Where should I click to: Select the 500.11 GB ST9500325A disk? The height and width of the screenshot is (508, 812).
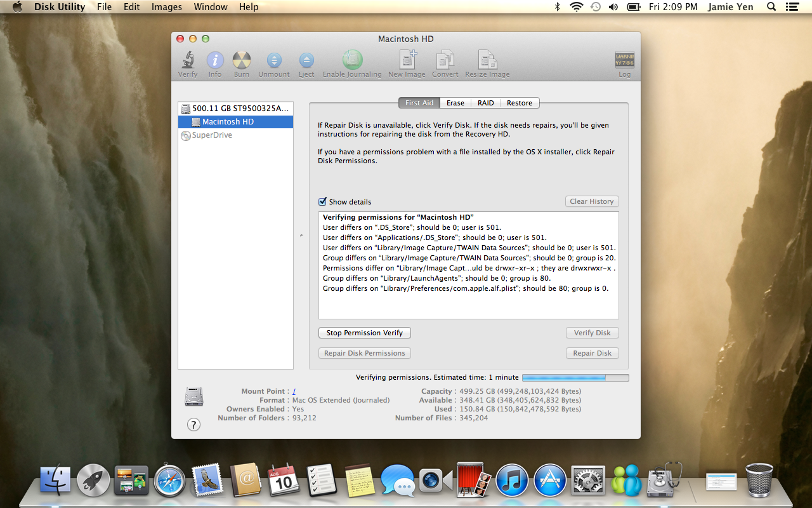coord(235,109)
